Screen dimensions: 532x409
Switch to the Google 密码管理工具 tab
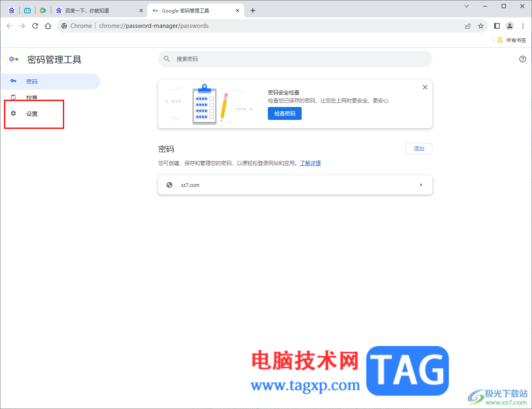(196, 10)
